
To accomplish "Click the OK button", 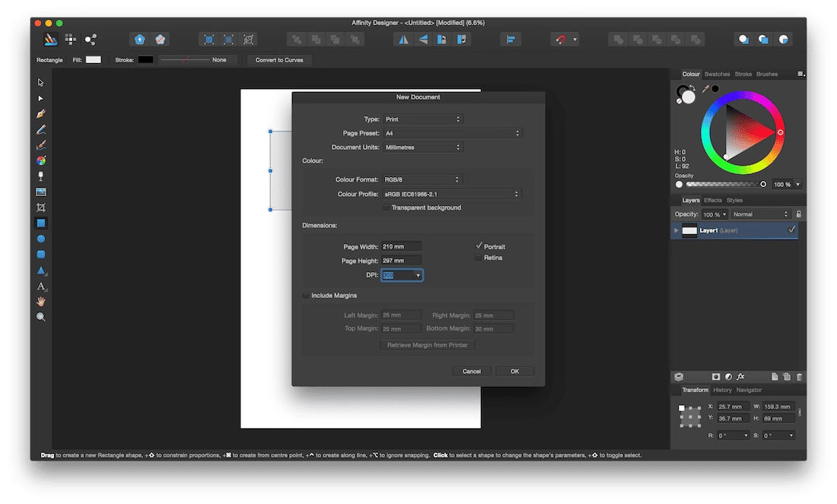I will pyautogui.click(x=514, y=371).
